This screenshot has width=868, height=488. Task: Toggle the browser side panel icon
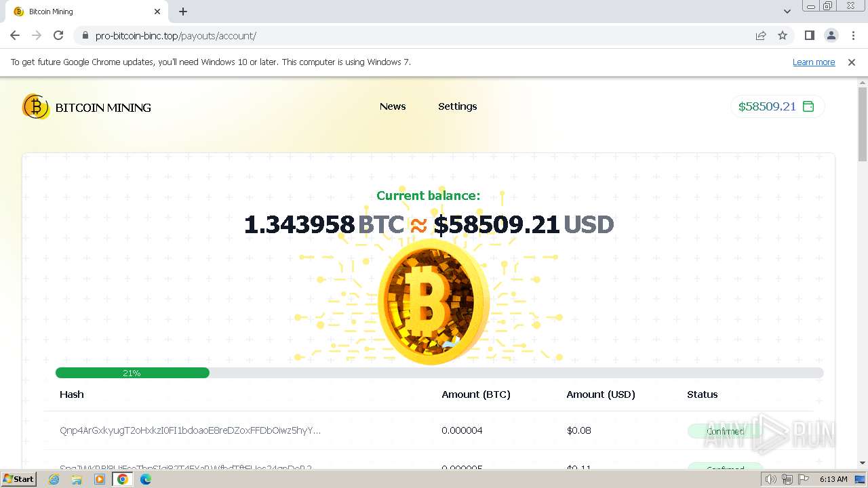pos(810,35)
